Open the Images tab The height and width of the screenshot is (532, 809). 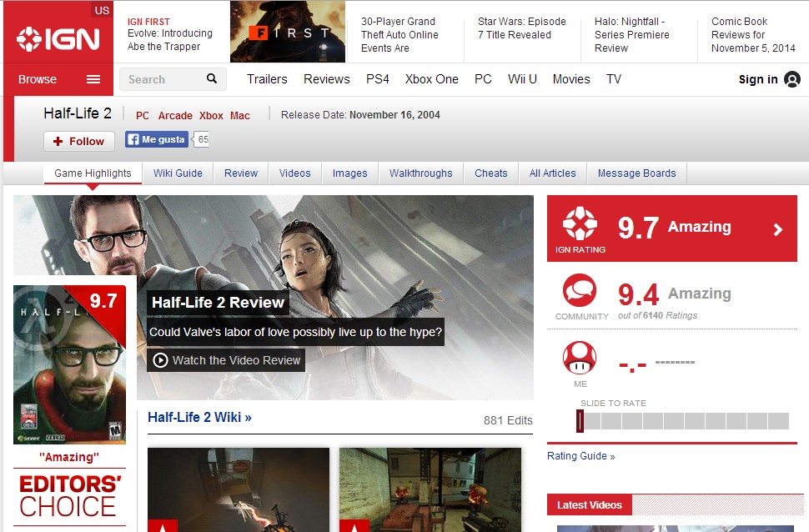349,173
